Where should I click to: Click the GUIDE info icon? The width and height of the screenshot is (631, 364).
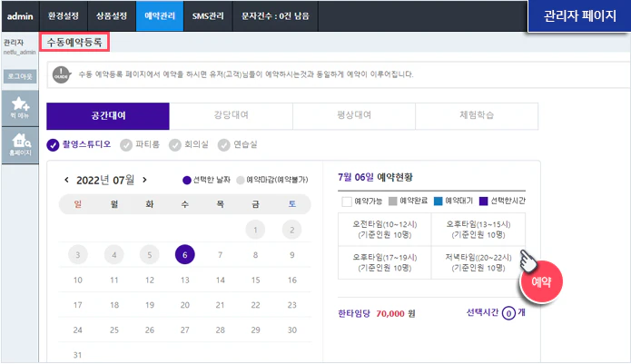61,74
